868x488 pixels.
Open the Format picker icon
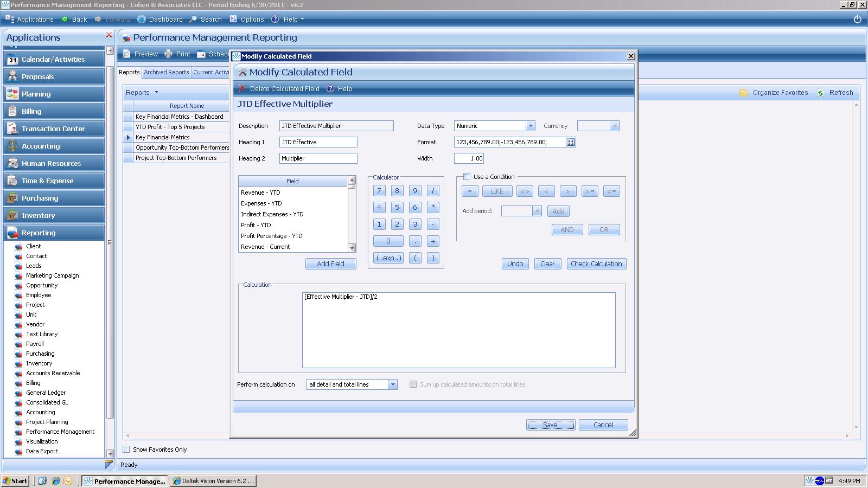[571, 142]
